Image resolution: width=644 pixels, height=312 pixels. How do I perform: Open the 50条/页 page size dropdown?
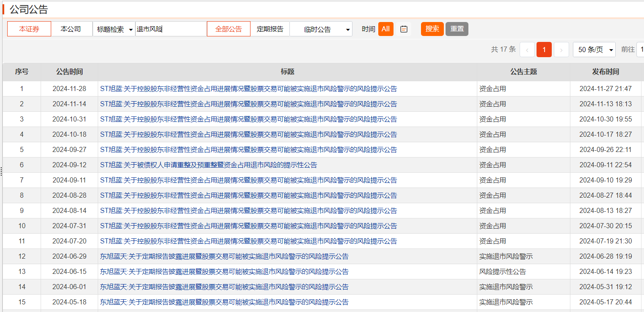tap(594, 50)
